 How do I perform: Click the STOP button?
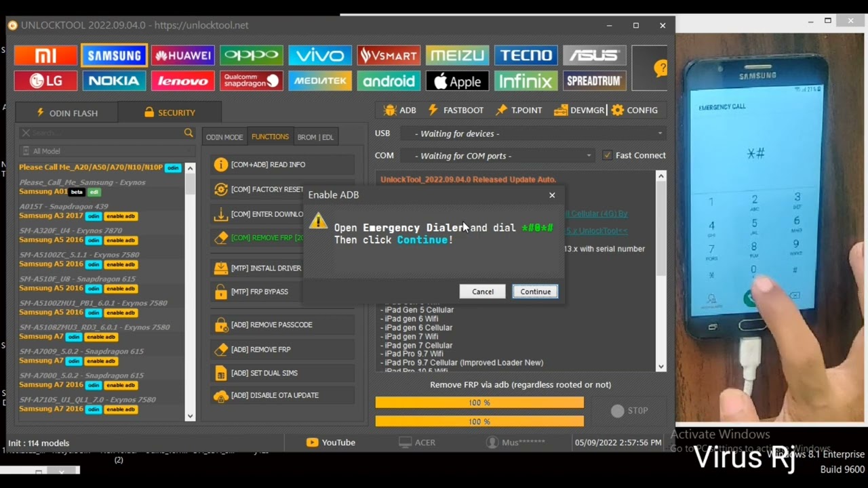629,411
